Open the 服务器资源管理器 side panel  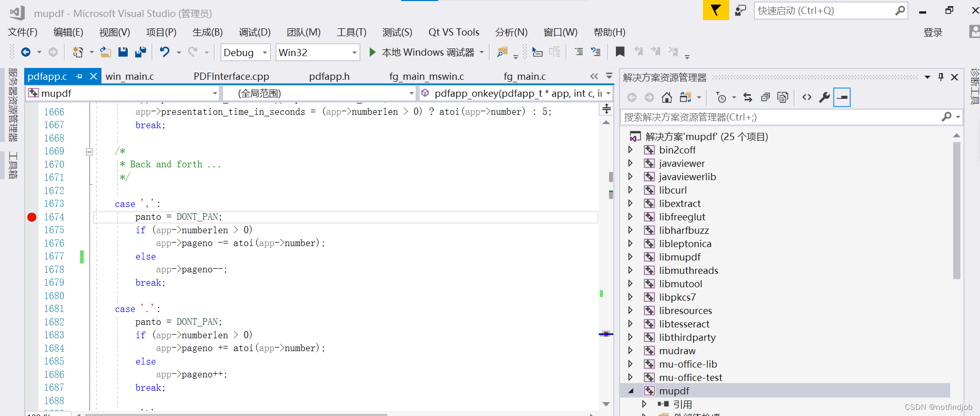(x=13, y=105)
